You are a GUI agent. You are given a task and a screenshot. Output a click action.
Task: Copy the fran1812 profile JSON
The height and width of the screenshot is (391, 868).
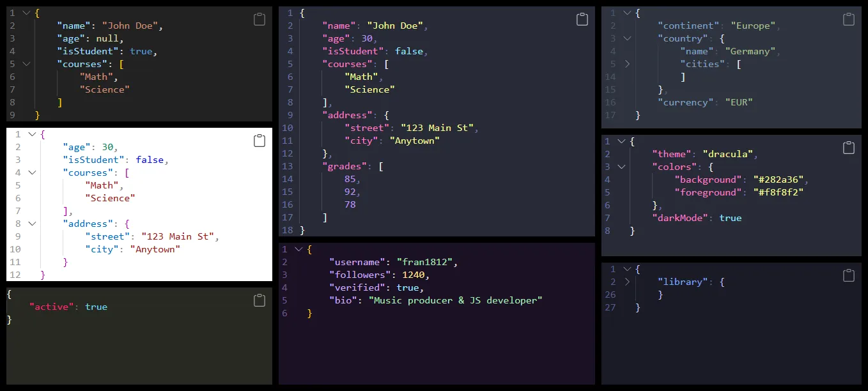(582, 256)
